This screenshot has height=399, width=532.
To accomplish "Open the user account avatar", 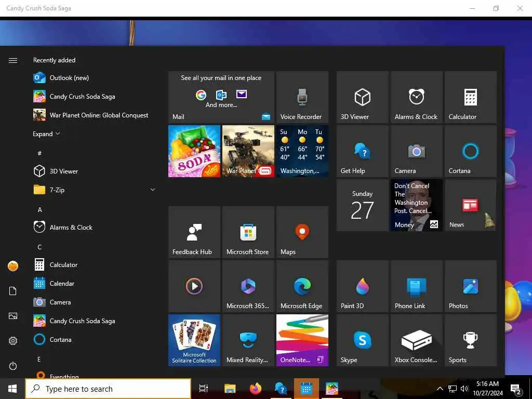I will (x=13, y=266).
